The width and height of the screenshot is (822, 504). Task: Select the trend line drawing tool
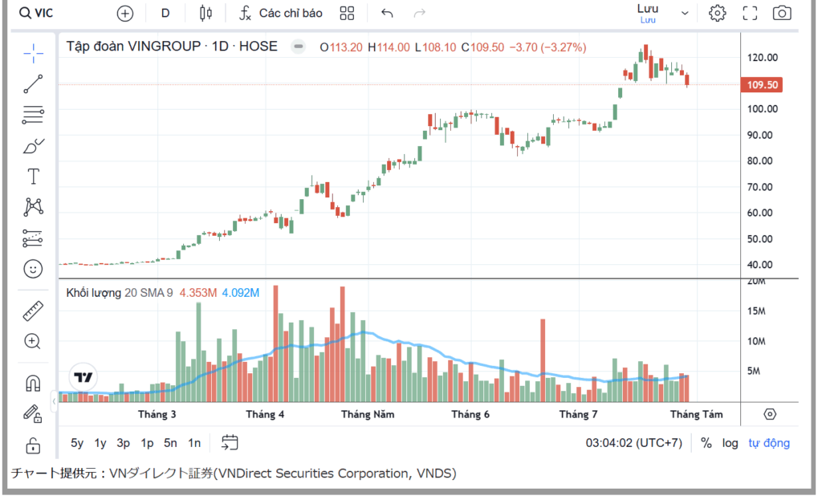tap(33, 83)
